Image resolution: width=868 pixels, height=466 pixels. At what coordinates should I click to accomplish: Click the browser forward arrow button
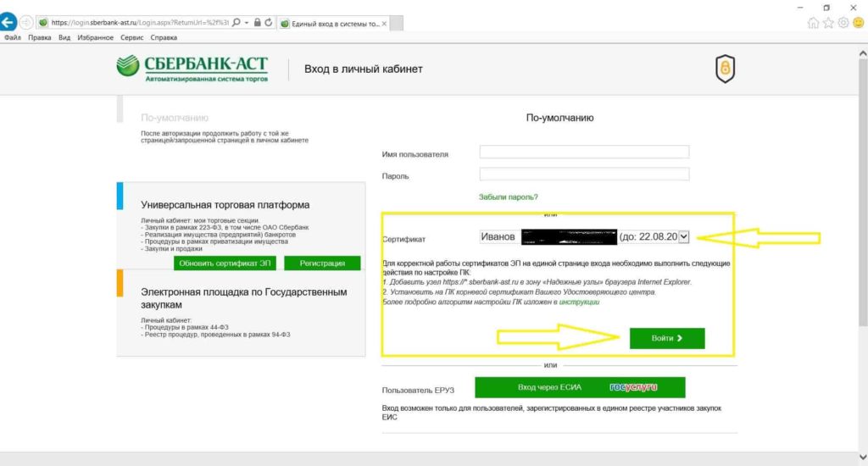point(26,22)
